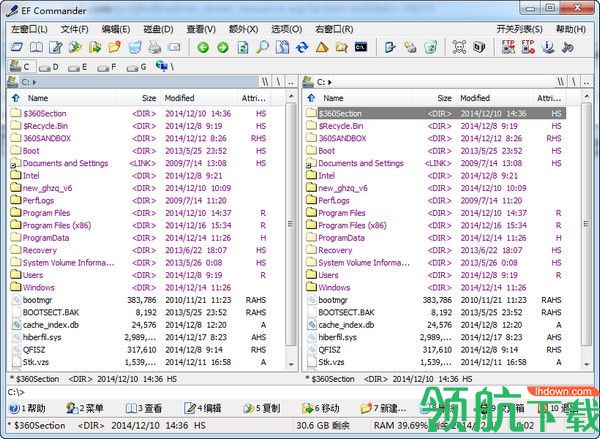This screenshot has width=600, height=439.
Task: Open the 查看(V) menu
Action: [x=201, y=29]
